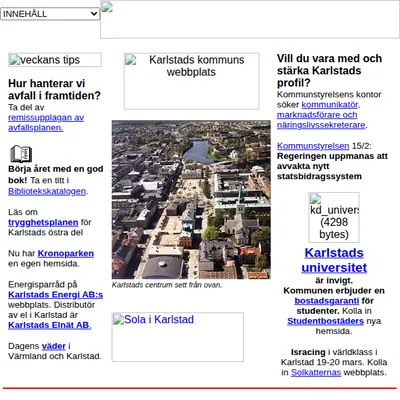The image size is (400, 400).
Task: Click the caption Karlstads centrum sett från ovan.
Action: (167, 285)
